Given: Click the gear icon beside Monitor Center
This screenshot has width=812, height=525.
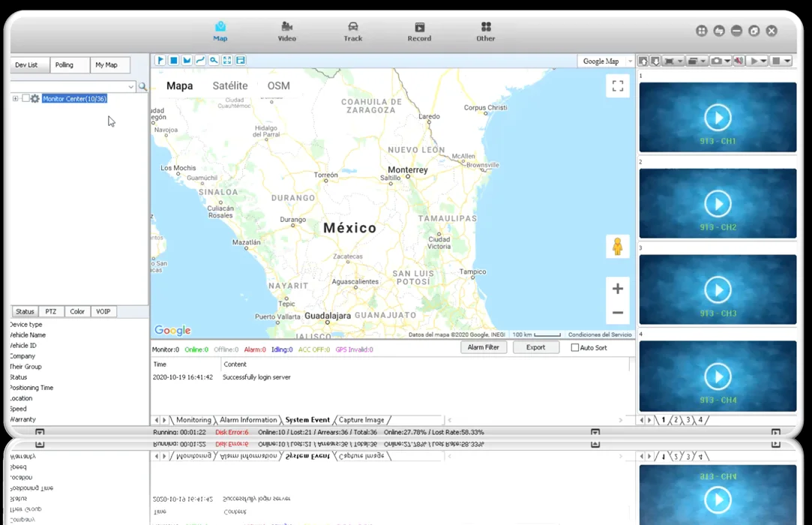Looking at the screenshot, I should (x=34, y=98).
